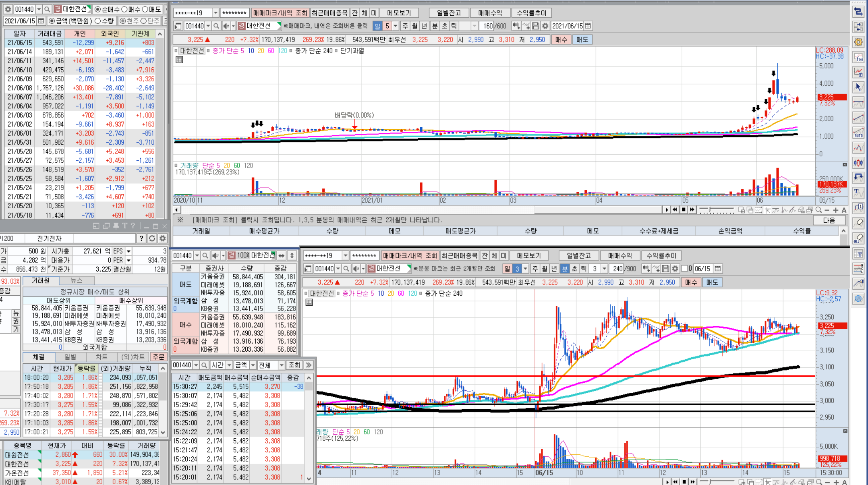Toggle 주 weekly period button in upper chart

[405, 26]
